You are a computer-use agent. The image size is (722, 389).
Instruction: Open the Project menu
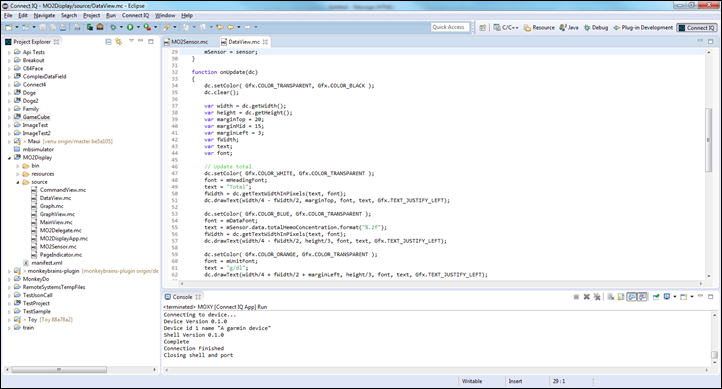click(91, 15)
